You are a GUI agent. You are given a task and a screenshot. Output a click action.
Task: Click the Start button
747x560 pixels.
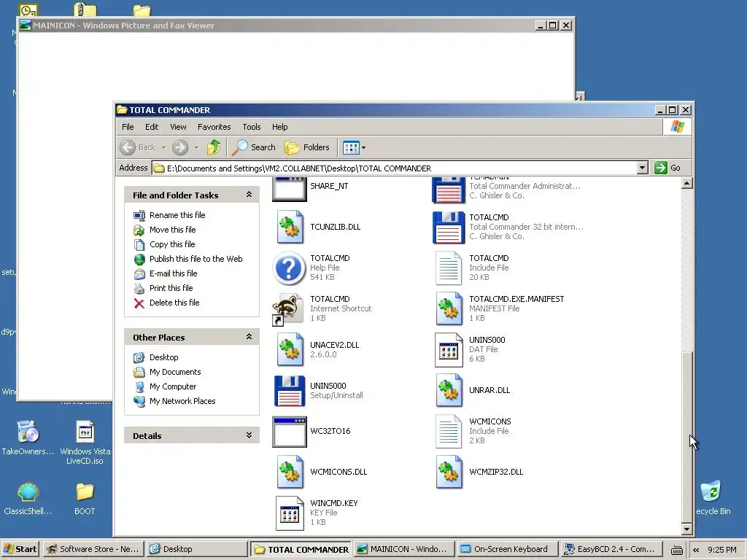20,549
